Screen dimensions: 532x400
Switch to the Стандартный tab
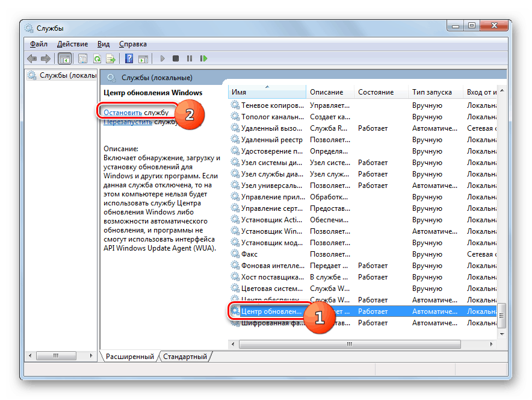pyautogui.click(x=185, y=357)
